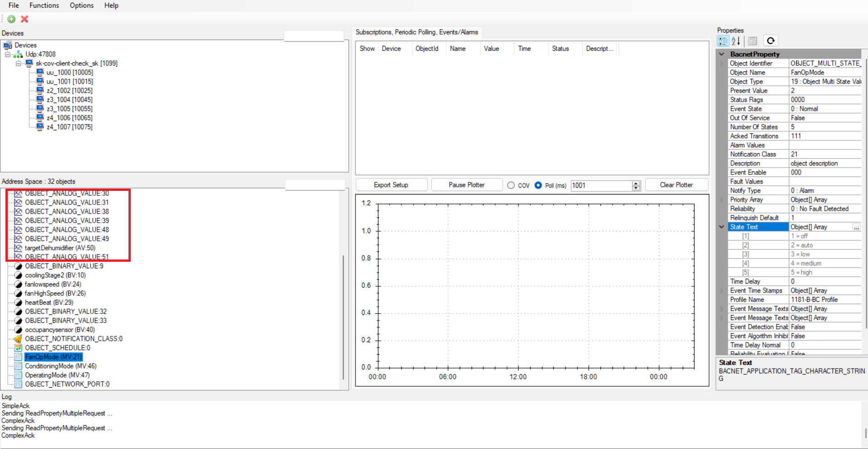Image resolution: width=868 pixels, height=449 pixels.
Task: Click the red X remove device icon
Action: tap(25, 19)
